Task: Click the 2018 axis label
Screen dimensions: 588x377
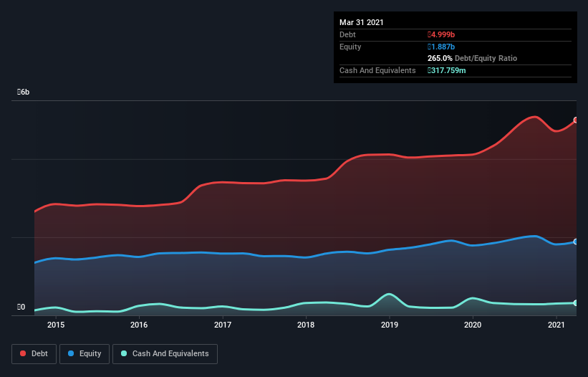Action: pos(306,325)
